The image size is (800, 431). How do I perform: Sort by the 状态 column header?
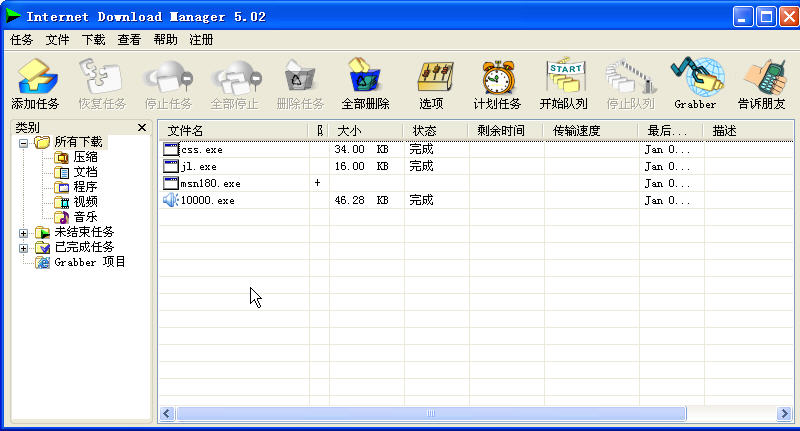[x=436, y=131]
